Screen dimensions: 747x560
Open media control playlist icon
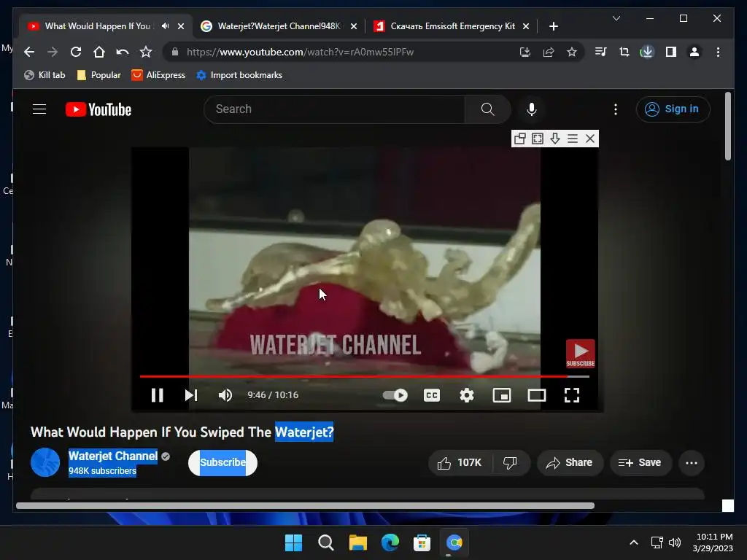point(601,52)
